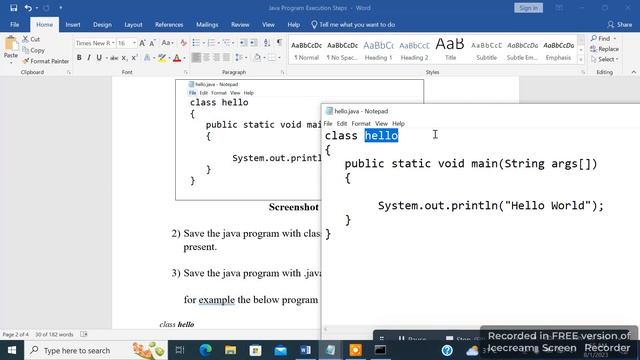Image resolution: width=640 pixels, height=360 pixels.
Task: Center the paragraph text
Action: point(207,58)
